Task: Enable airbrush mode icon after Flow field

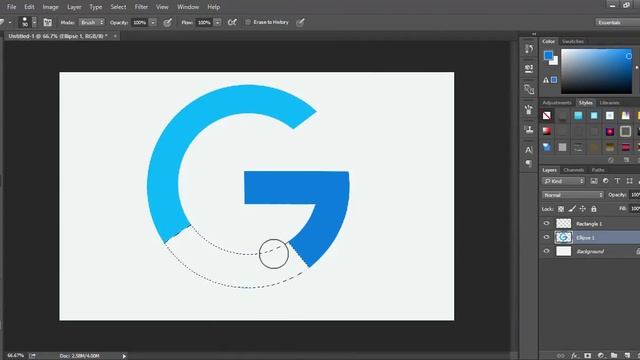Action: [x=232, y=22]
